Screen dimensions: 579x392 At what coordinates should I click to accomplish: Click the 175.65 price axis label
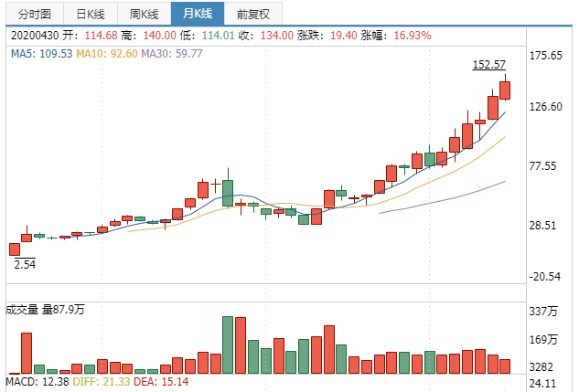pos(552,56)
